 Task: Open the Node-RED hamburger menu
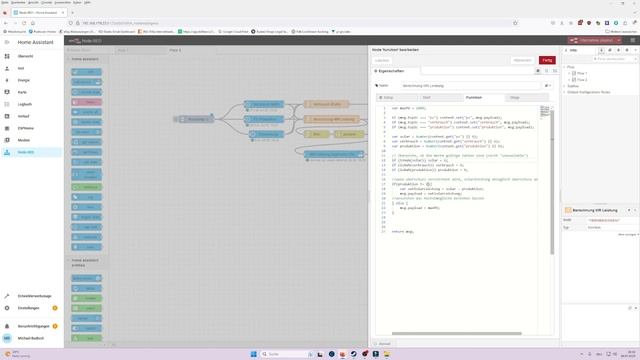pos(633,40)
